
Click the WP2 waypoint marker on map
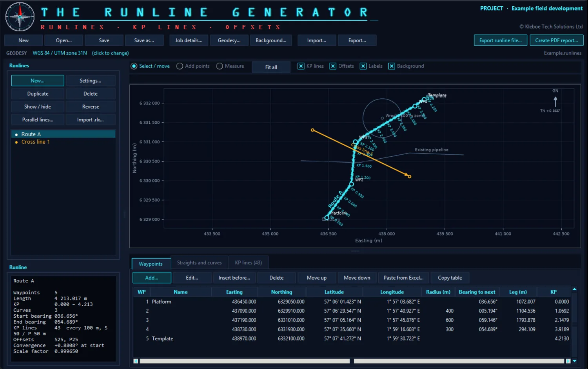click(352, 184)
